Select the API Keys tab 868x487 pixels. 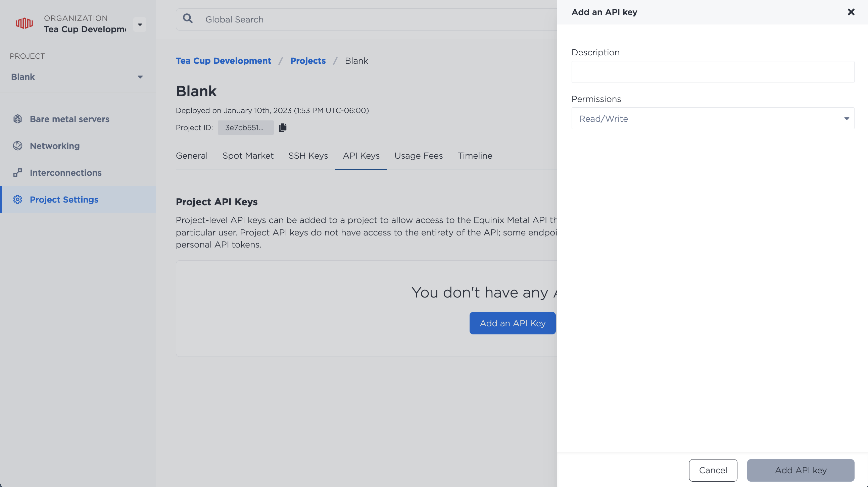(x=361, y=156)
